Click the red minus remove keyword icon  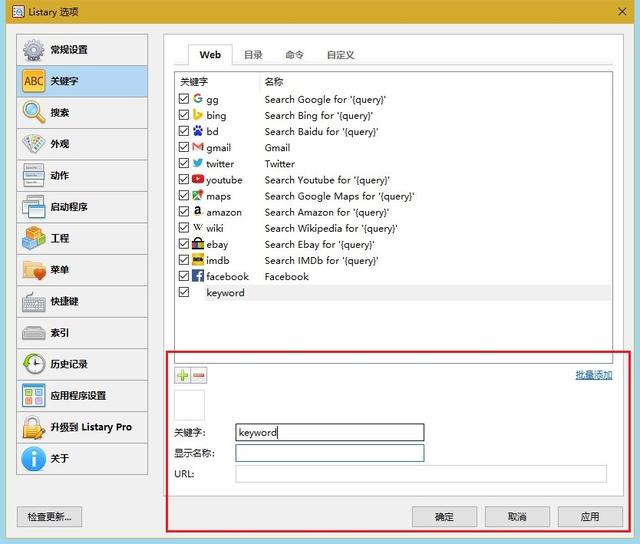(x=199, y=375)
